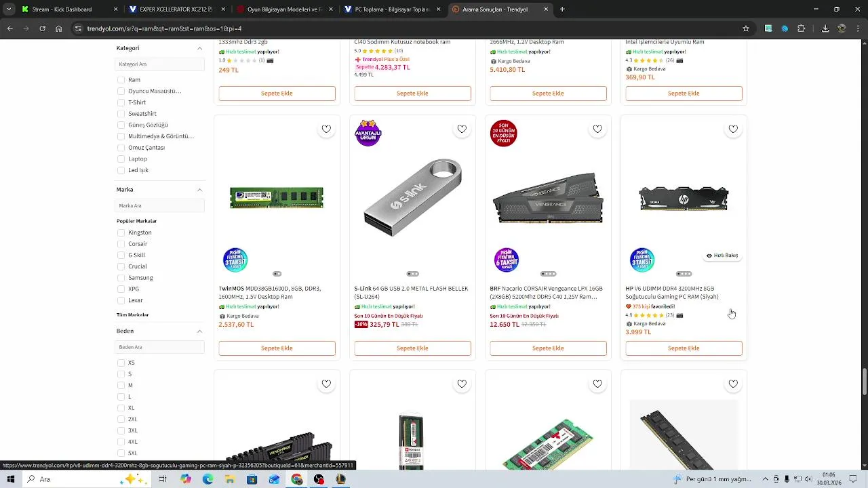Type in the Kategori Ara search field

tap(160, 64)
